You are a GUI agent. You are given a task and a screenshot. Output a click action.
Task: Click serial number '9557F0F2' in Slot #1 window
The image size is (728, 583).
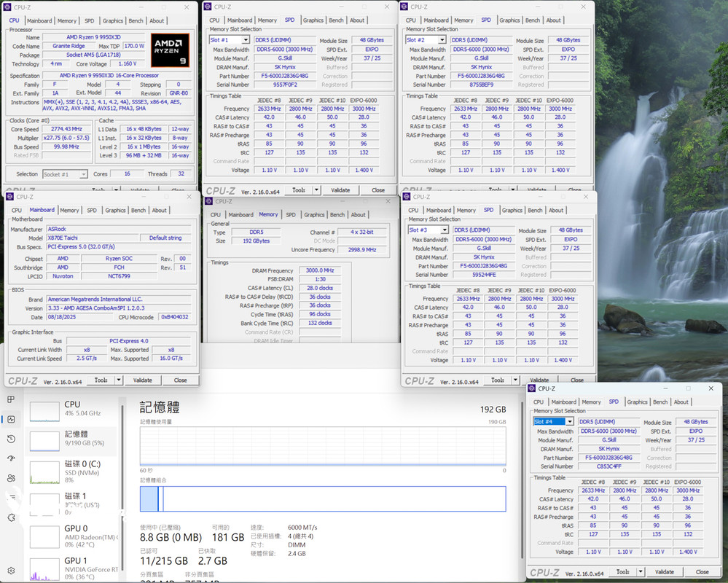285,85
